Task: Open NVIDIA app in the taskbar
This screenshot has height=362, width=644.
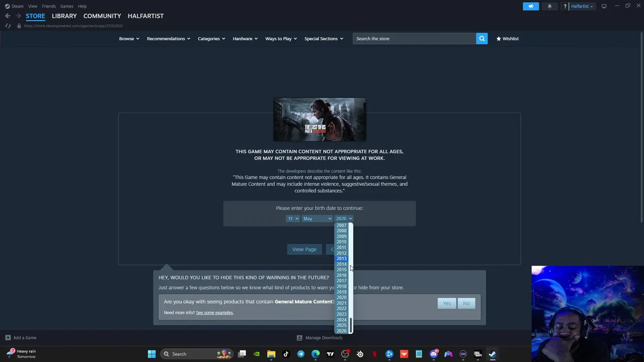Action: [257, 354]
